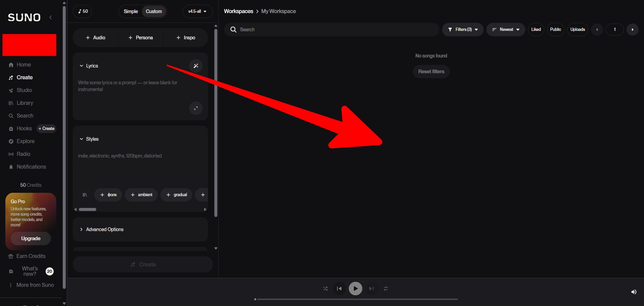The image size is (644, 306).
Task: Click the playback progress slider
Action: [356, 299]
